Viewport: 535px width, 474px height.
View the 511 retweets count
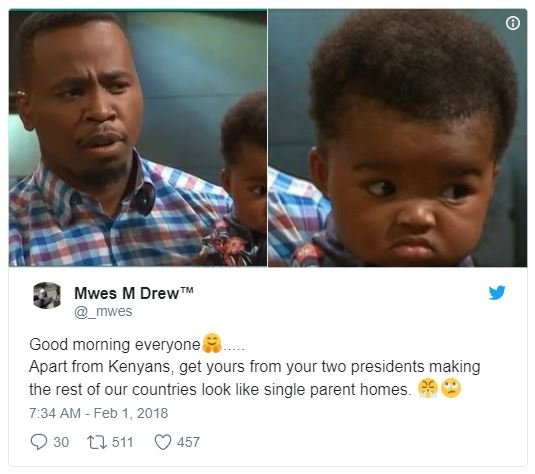tap(122, 442)
